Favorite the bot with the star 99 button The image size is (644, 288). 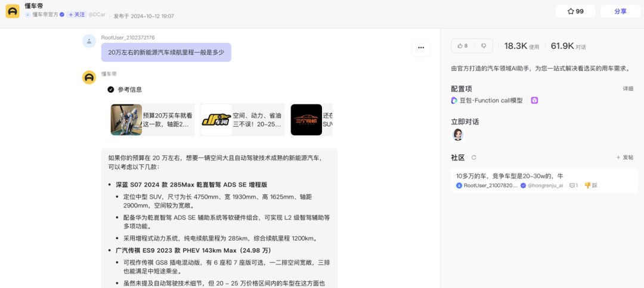[x=575, y=11]
